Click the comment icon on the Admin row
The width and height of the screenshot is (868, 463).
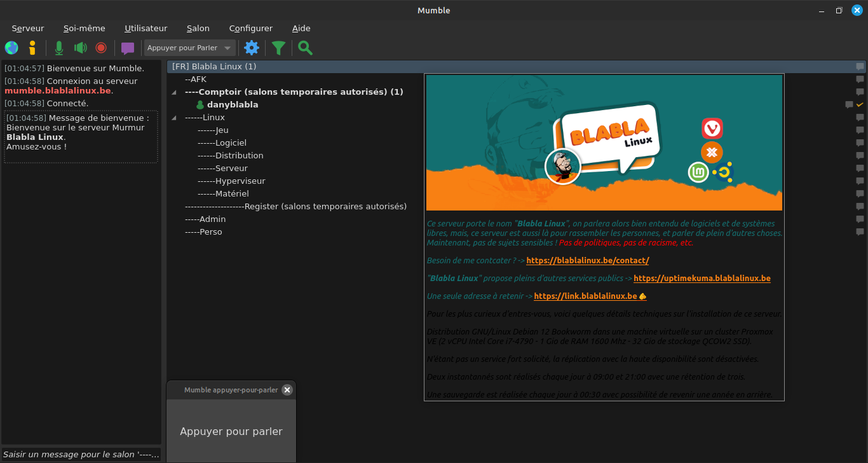860,219
